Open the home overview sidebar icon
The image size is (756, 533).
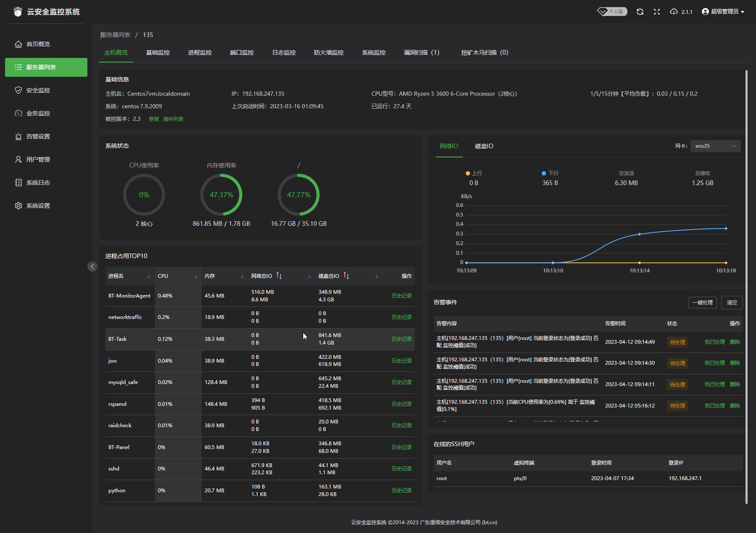(18, 44)
